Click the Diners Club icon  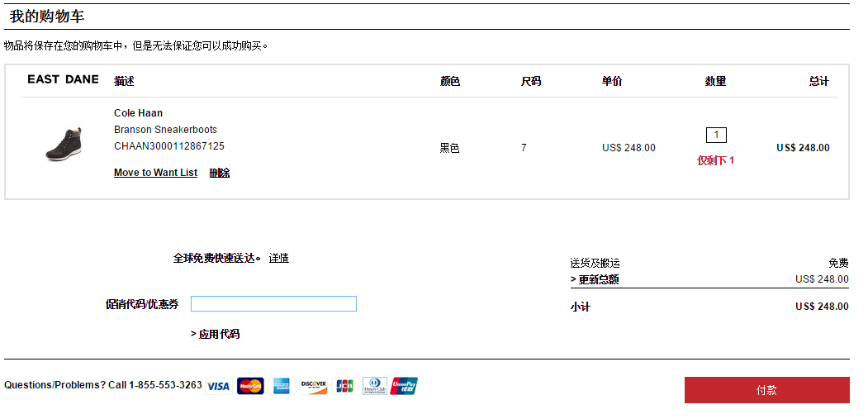[x=375, y=386]
